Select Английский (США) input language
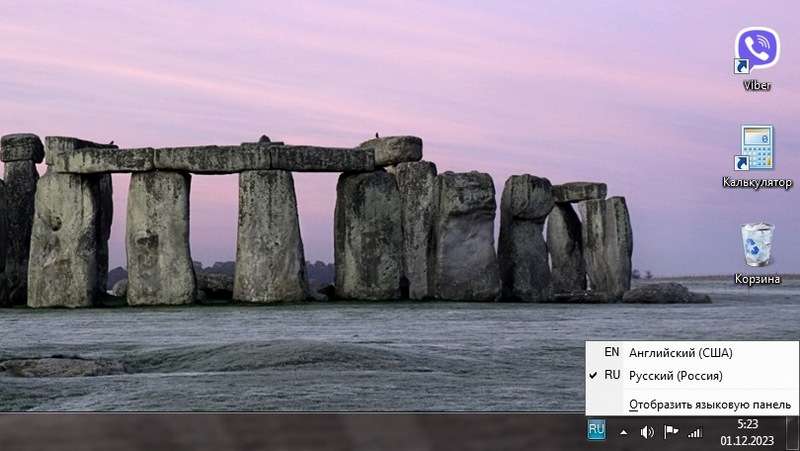This screenshot has height=451, width=800. pyautogui.click(x=692, y=353)
